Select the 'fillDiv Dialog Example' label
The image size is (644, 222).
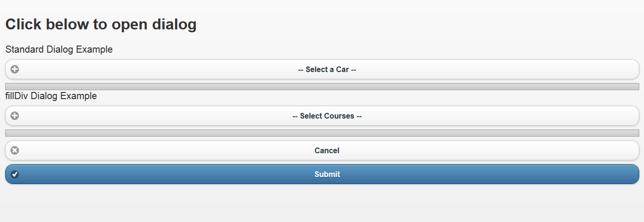51,96
